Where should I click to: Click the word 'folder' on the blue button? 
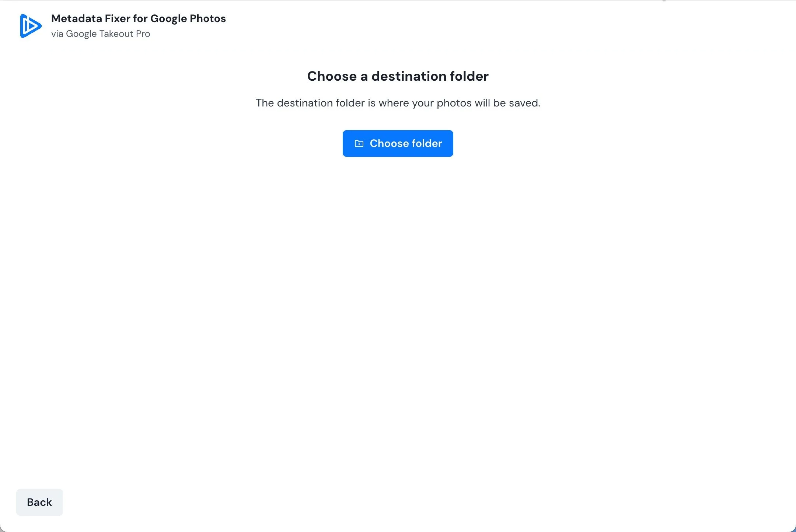coord(427,144)
